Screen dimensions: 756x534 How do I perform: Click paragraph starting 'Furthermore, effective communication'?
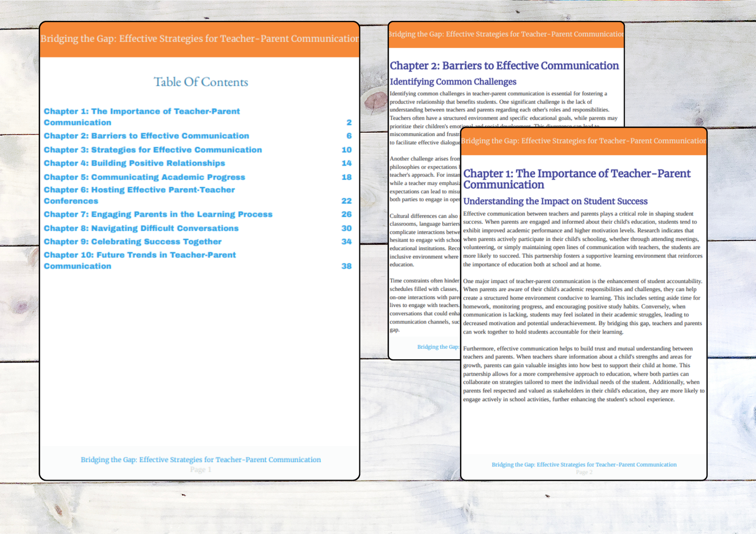point(584,374)
